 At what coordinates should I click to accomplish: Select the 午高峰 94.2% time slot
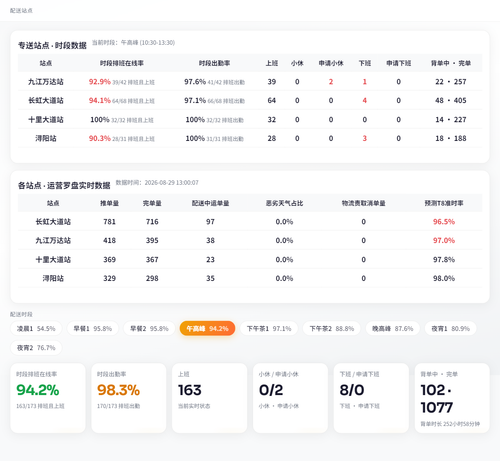point(207,329)
